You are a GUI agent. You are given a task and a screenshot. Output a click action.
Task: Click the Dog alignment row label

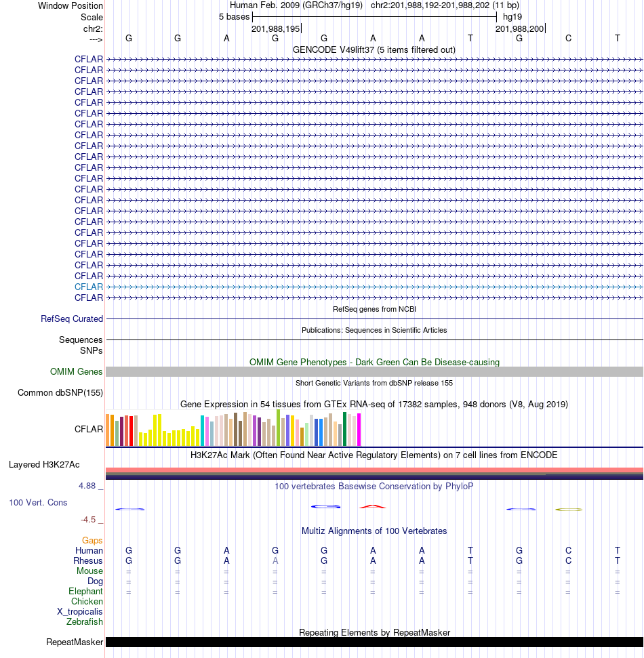click(x=95, y=581)
